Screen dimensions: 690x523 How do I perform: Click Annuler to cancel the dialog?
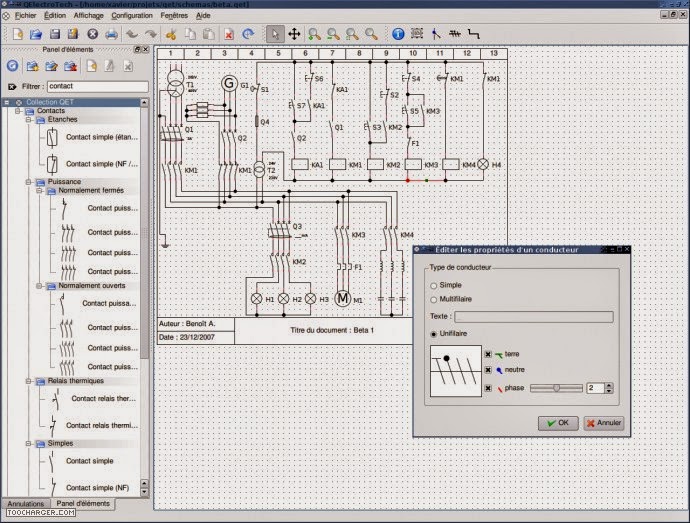coord(604,423)
